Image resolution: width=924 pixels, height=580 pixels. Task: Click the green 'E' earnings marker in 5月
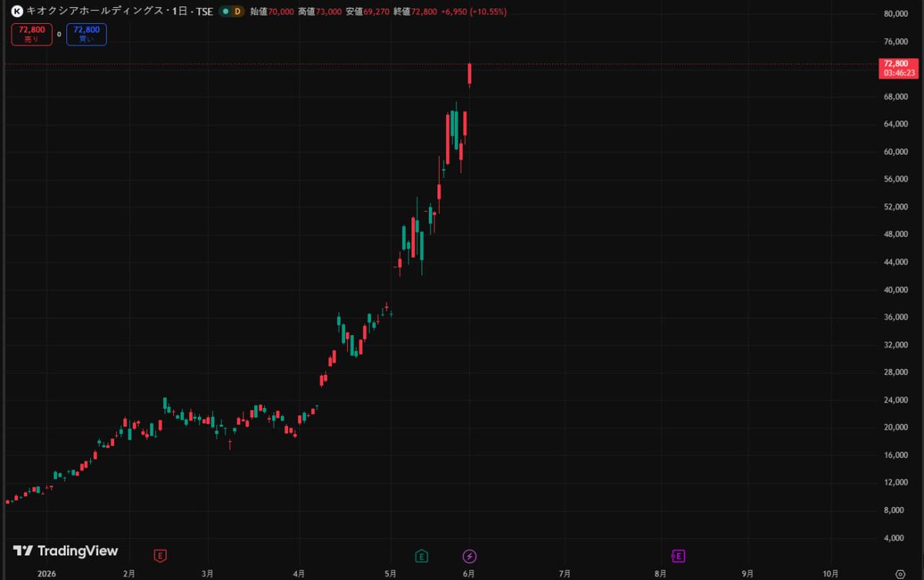point(421,555)
